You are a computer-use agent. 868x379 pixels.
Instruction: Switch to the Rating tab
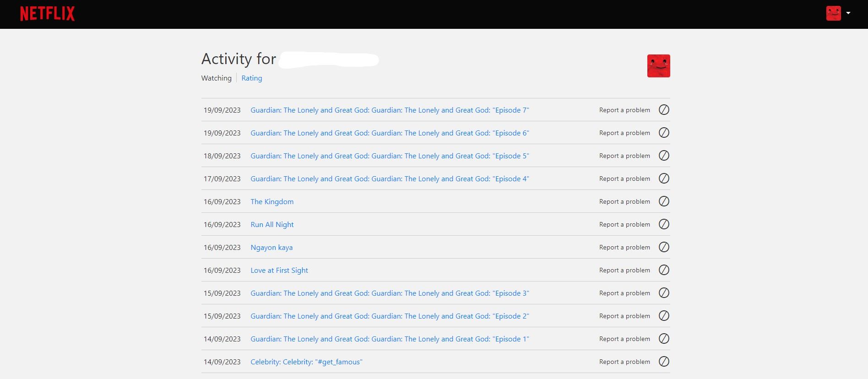pos(251,78)
